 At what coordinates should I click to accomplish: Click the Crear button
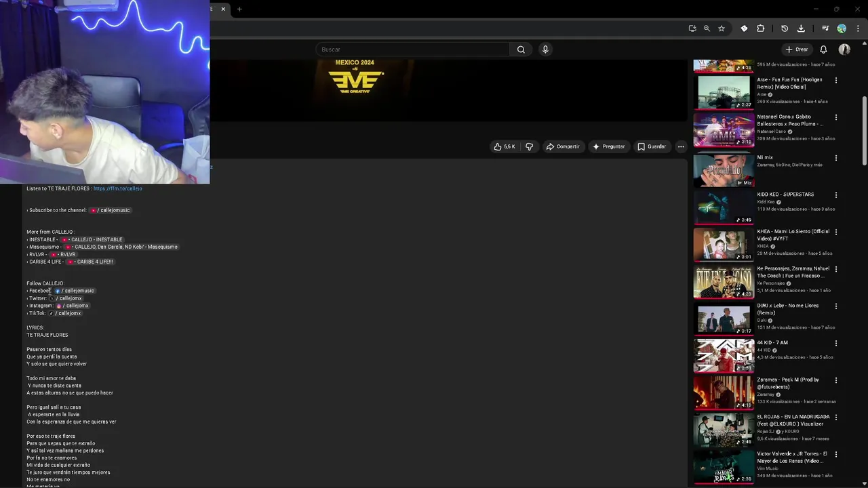tap(797, 49)
